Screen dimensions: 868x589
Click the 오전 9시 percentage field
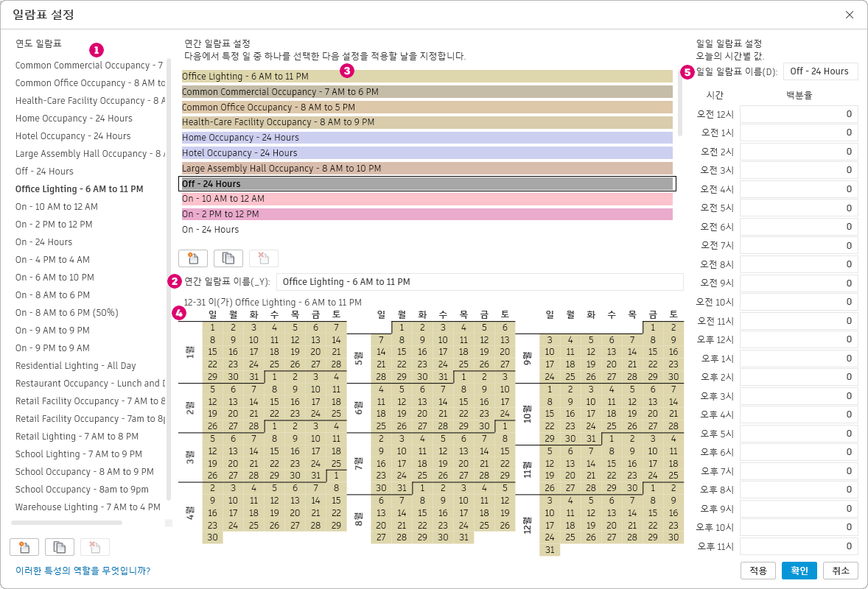[x=799, y=283]
